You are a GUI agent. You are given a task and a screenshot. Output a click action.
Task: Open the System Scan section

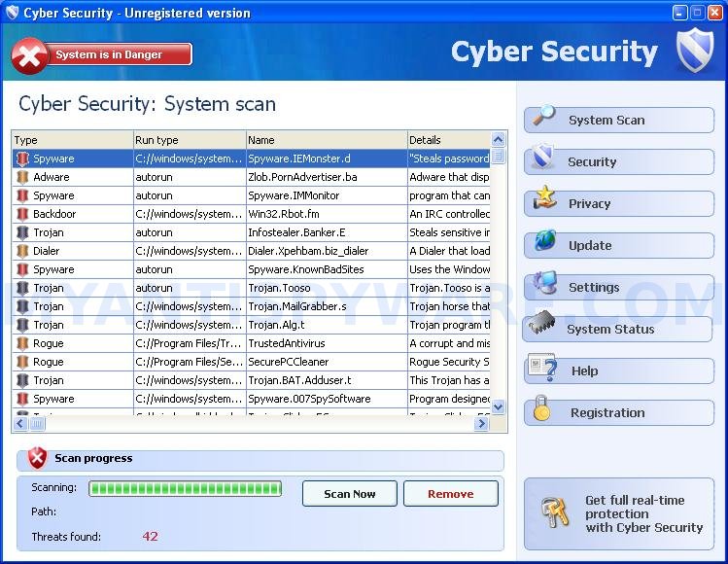(x=619, y=120)
